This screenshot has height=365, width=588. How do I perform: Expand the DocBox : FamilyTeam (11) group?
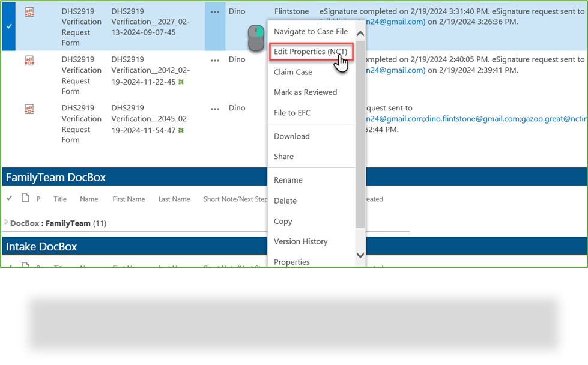pos(6,223)
